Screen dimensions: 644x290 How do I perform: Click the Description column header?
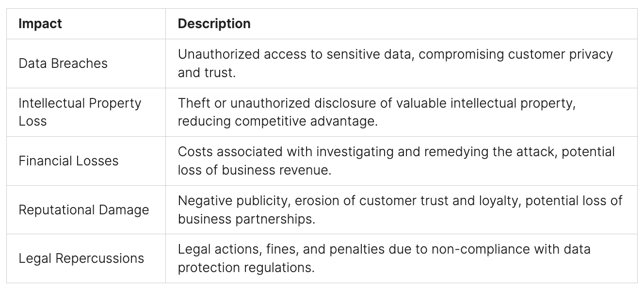214,24
